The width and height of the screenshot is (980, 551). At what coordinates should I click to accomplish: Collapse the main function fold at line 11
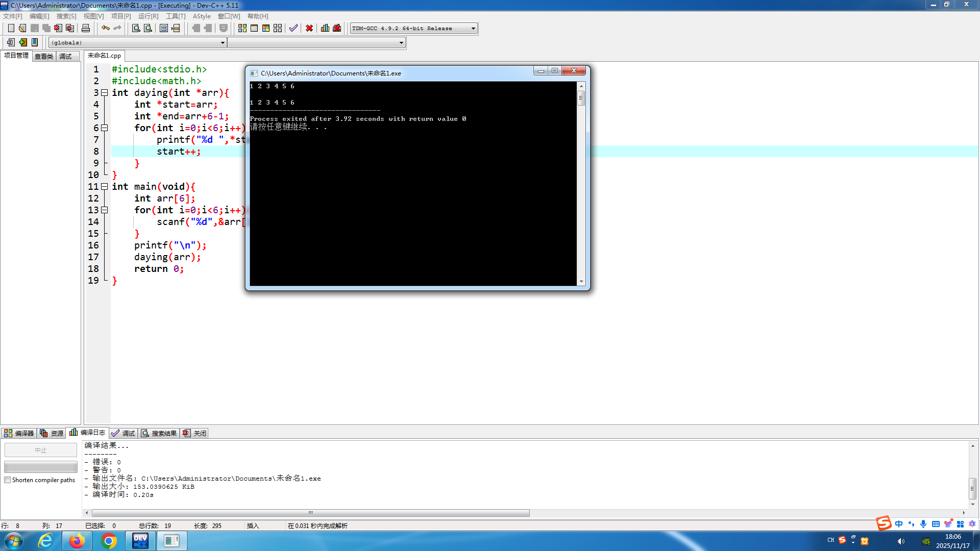coord(105,187)
